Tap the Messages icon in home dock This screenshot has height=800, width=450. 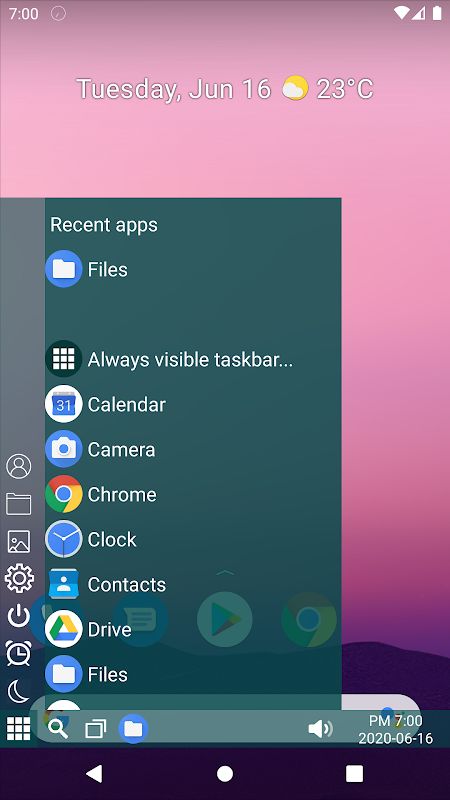click(x=141, y=619)
